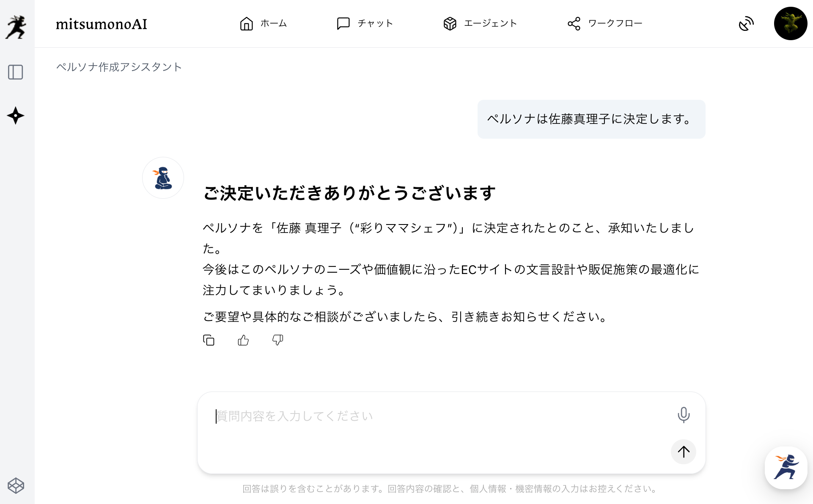The width and height of the screenshot is (813, 504).
Task: Open the user profile avatar
Action: click(x=791, y=24)
